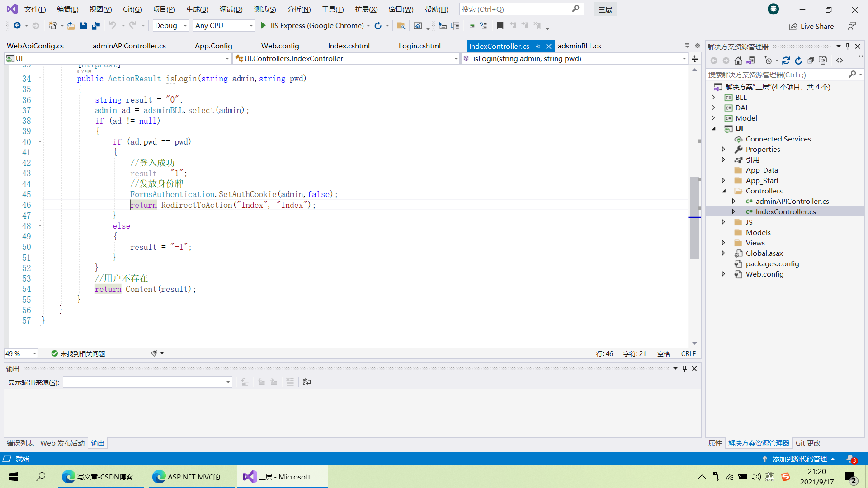Screen dimensions: 868x488
Task: Open the IIS Express target dropdown arrow
Action: tap(368, 26)
